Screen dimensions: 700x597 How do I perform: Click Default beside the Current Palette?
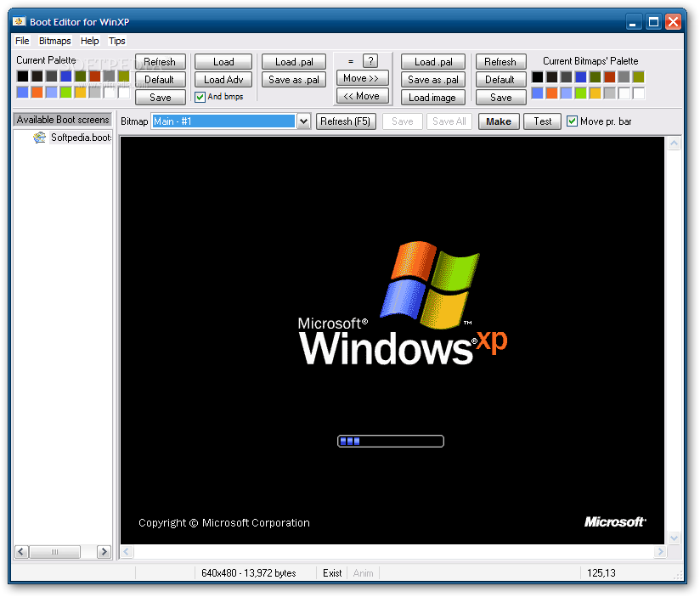160,80
